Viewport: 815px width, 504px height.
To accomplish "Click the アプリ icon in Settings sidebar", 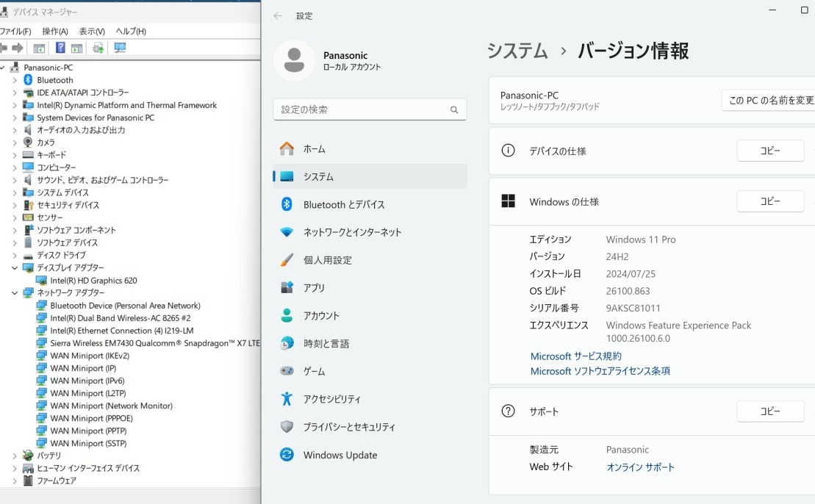I will tap(287, 287).
